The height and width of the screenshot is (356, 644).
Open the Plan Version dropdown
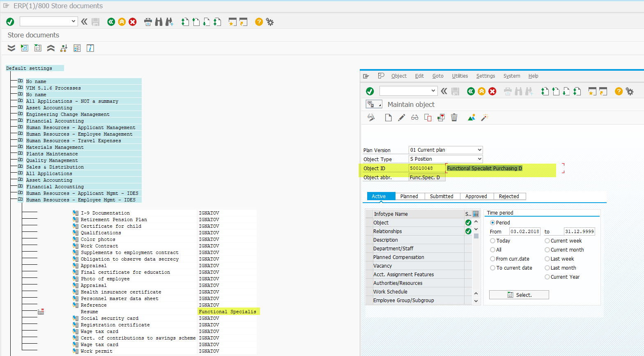(479, 150)
